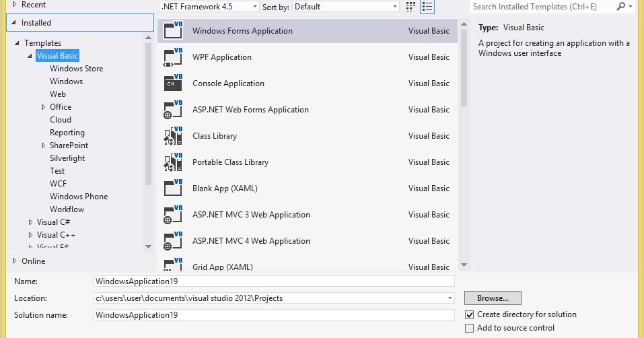Collapse the Installed section

click(x=13, y=23)
